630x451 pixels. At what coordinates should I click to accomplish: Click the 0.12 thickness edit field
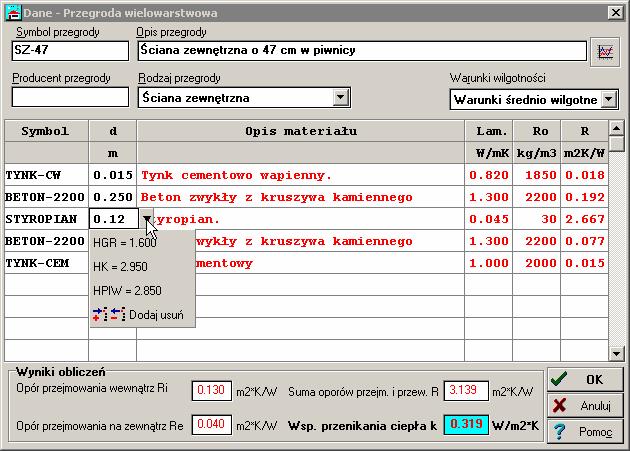click(x=114, y=219)
